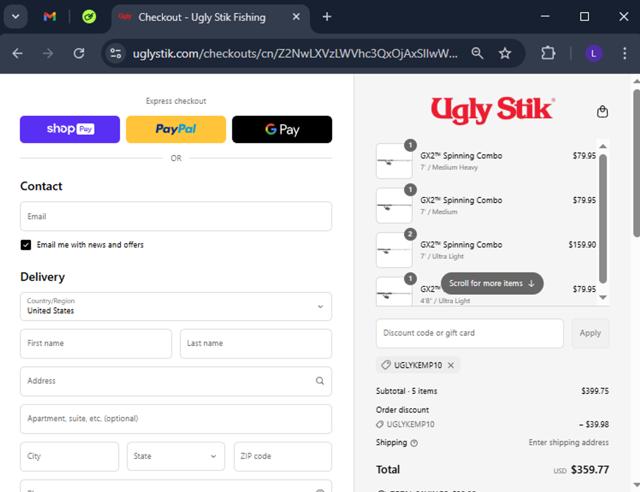Viewport: 640px width, 492px height.
Task: Click the address search magnifier icon
Action: click(320, 381)
